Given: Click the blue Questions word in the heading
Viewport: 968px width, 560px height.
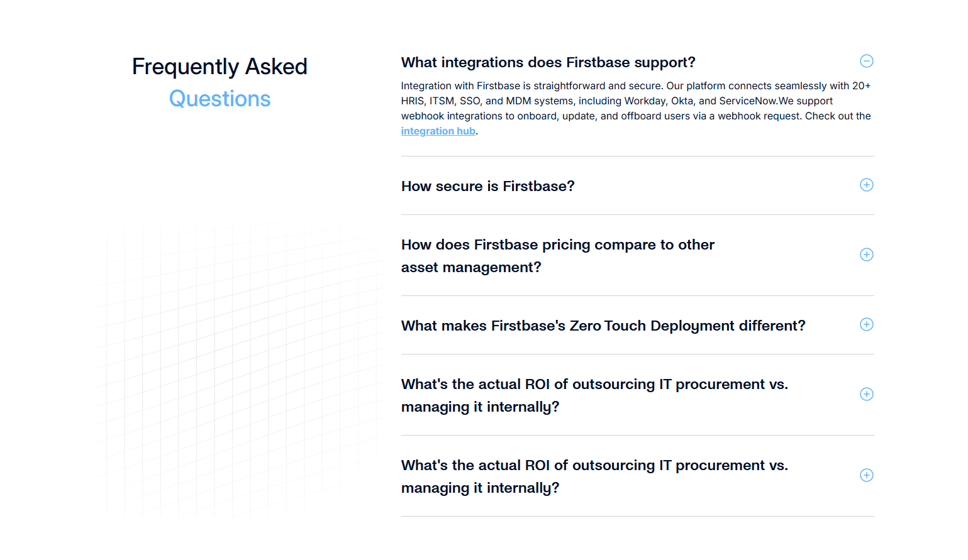Looking at the screenshot, I should pos(220,99).
